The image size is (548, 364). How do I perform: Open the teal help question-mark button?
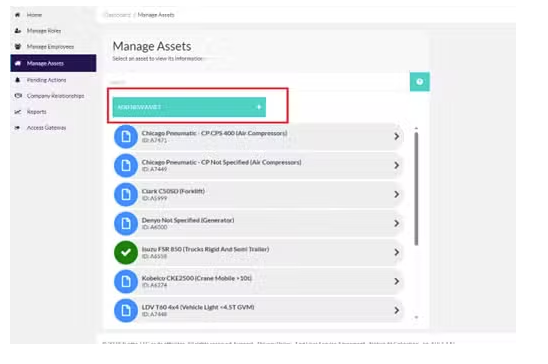coord(420,82)
